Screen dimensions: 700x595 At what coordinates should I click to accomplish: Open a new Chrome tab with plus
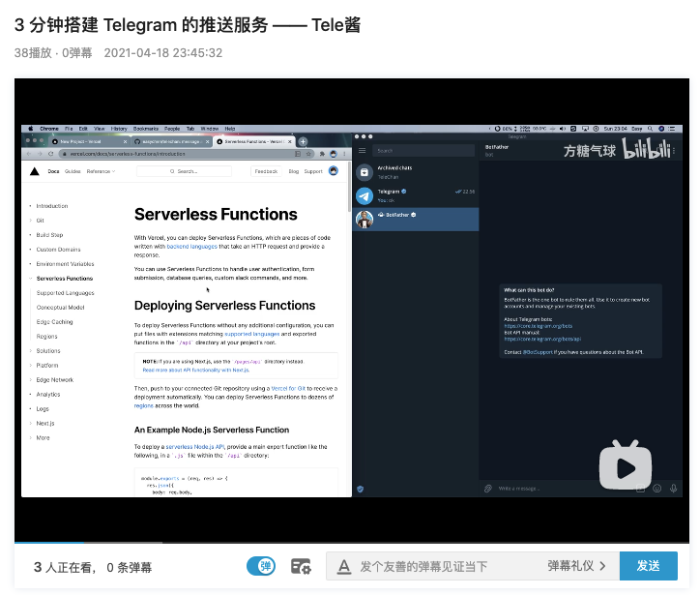coord(303,141)
